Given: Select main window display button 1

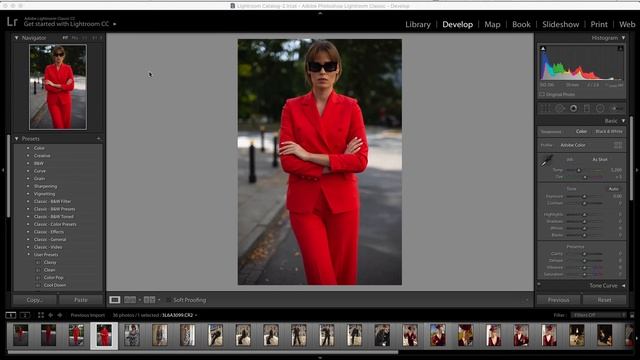Looking at the screenshot, I should (11, 315).
